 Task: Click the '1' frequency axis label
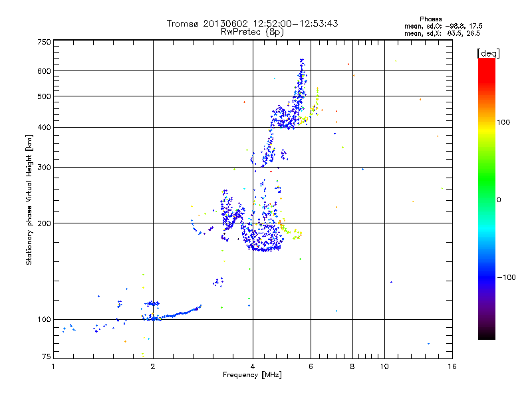pyautogui.click(x=53, y=366)
